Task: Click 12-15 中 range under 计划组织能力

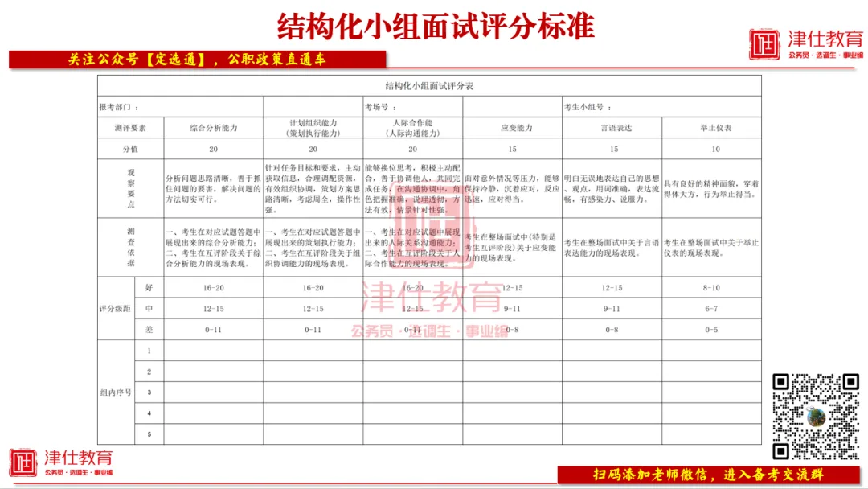Action: tap(313, 309)
